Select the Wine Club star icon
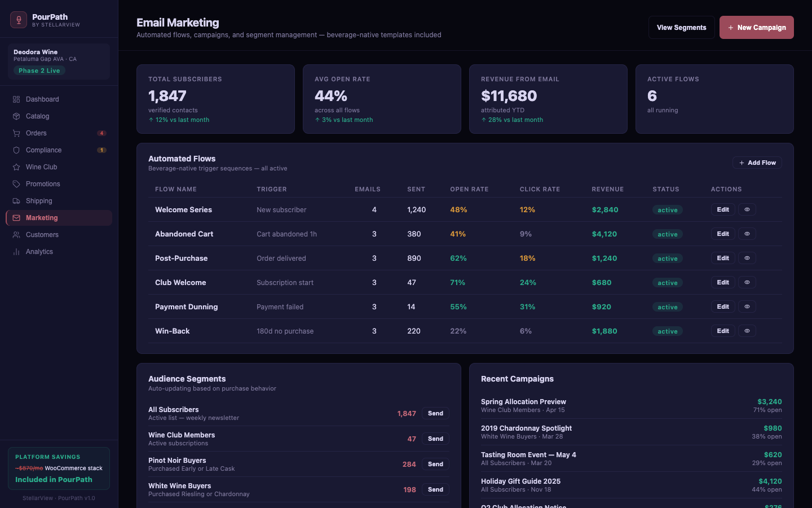Viewport: 812px width, 508px height. tap(16, 167)
